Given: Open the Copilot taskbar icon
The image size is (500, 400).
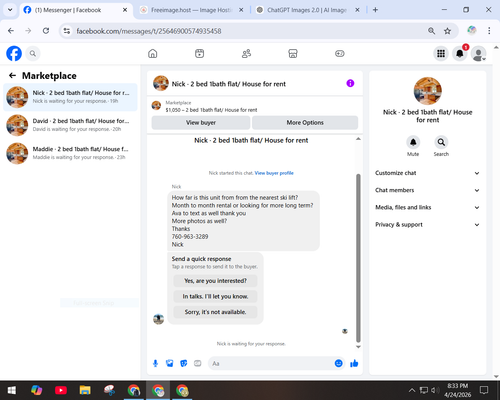Looking at the screenshot, I should click(36, 390).
